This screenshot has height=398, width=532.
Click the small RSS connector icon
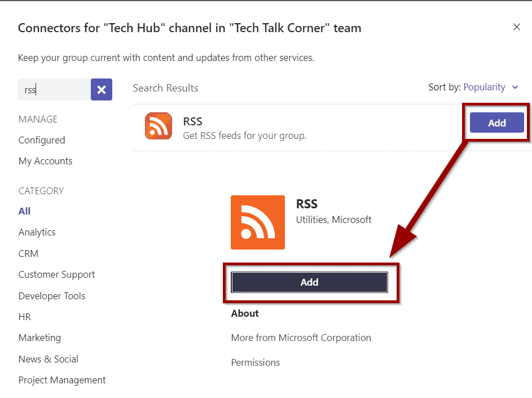tap(159, 126)
